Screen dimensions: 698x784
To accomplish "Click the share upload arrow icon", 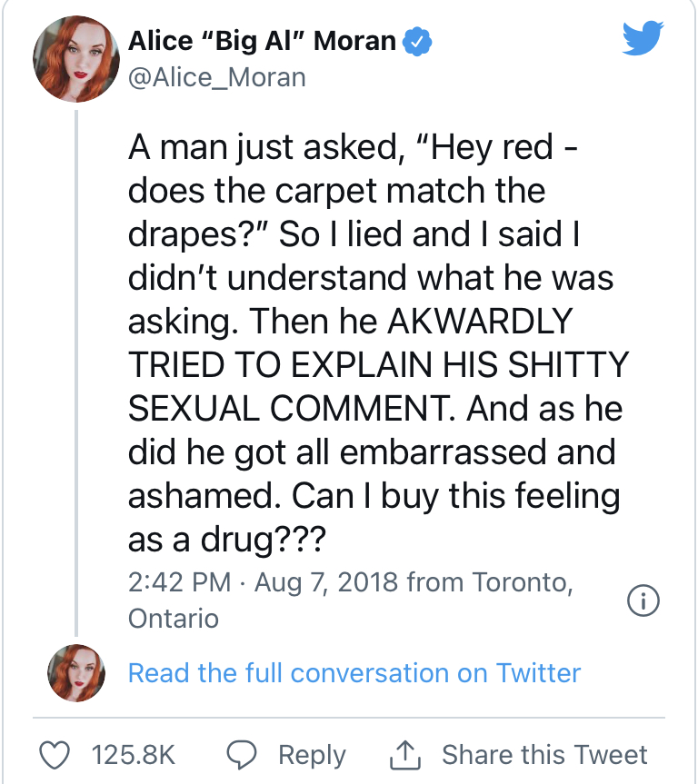I will pos(405,754).
